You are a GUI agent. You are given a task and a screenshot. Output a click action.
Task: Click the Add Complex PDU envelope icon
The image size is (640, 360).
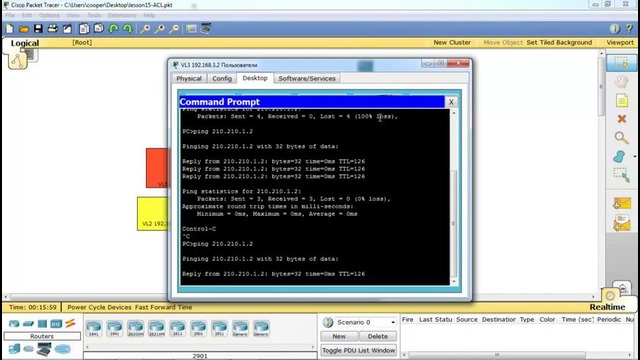click(622, 223)
